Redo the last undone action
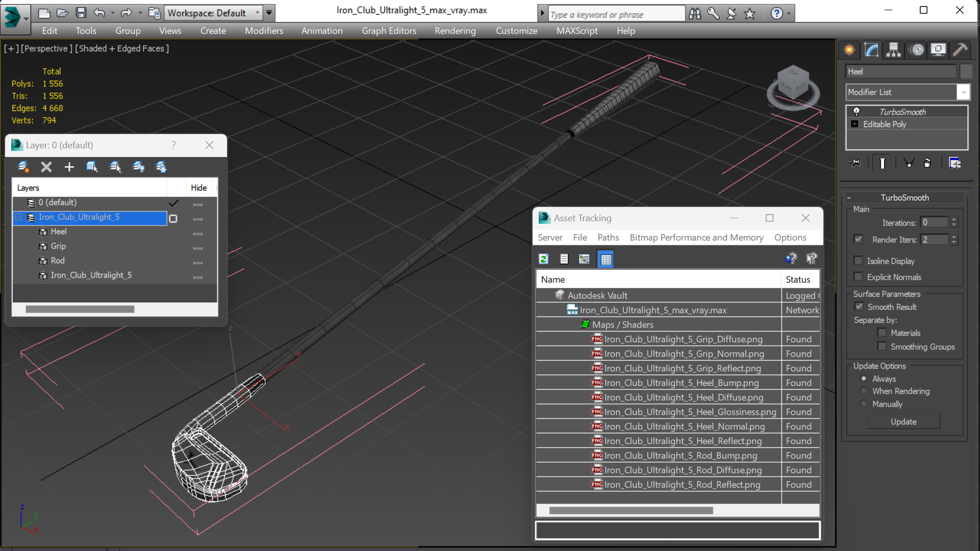 point(126,13)
